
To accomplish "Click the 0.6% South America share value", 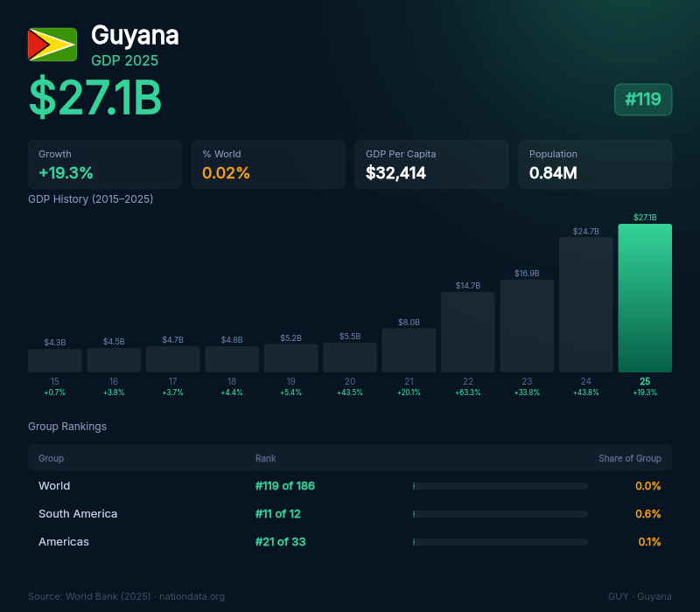I will click(x=648, y=514).
